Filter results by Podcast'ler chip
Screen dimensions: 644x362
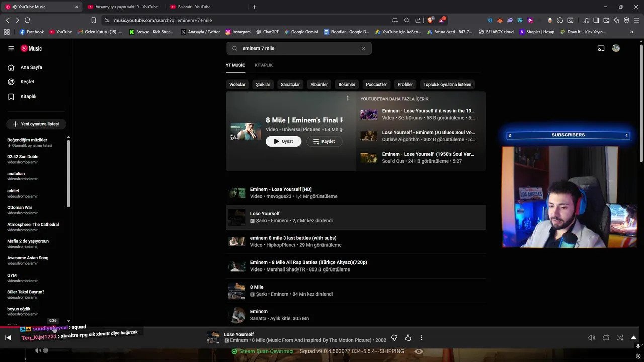coord(376,84)
